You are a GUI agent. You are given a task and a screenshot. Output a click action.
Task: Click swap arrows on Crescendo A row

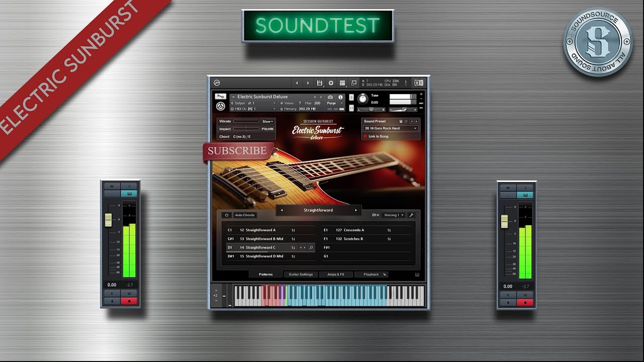pyautogui.click(x=389, y=230)
